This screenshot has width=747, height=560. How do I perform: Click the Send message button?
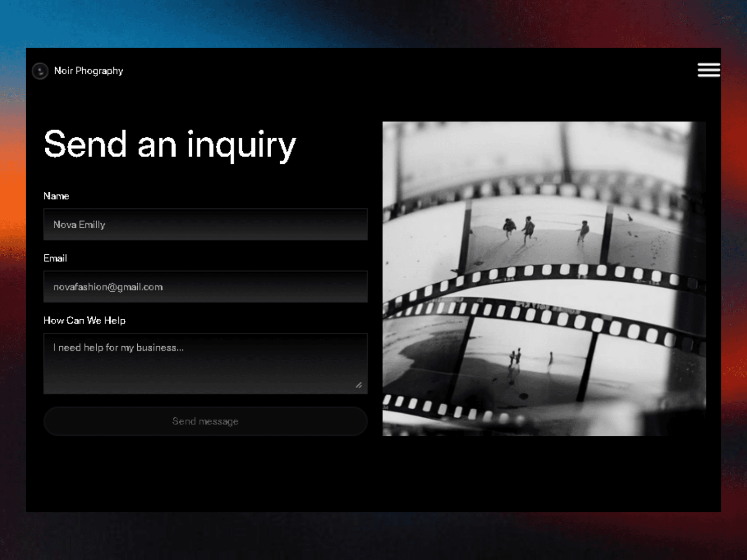[x=205, y=421]
